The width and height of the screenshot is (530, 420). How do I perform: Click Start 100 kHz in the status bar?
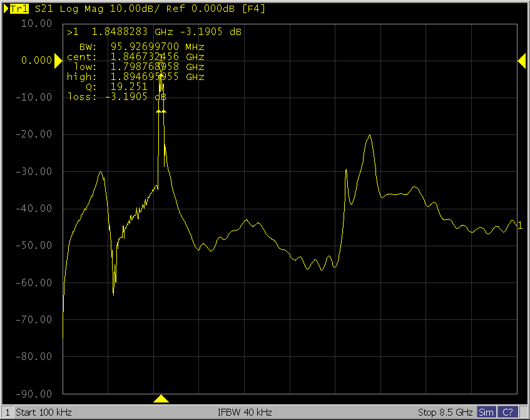tap(44, 412)
